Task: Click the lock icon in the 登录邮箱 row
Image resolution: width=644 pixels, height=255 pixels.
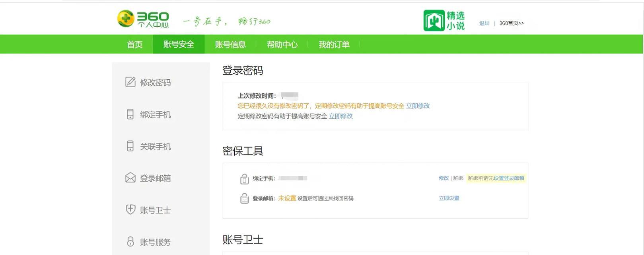Action: tap(244, 198)
